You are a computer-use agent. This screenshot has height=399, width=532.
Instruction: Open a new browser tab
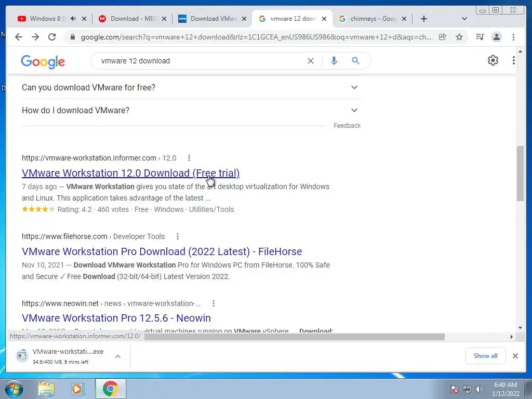pos(424,19)
